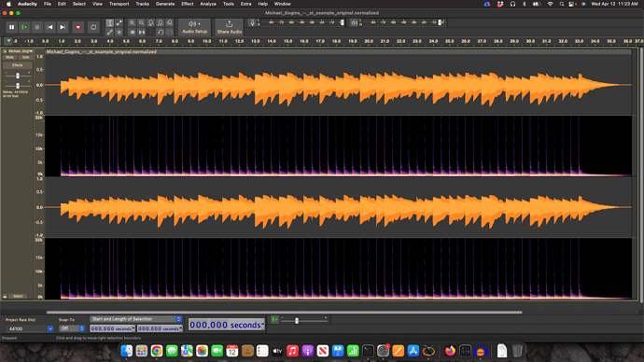644x362 pixels.
Task: Open the Tracks menu
Action: tap(142, 4)
